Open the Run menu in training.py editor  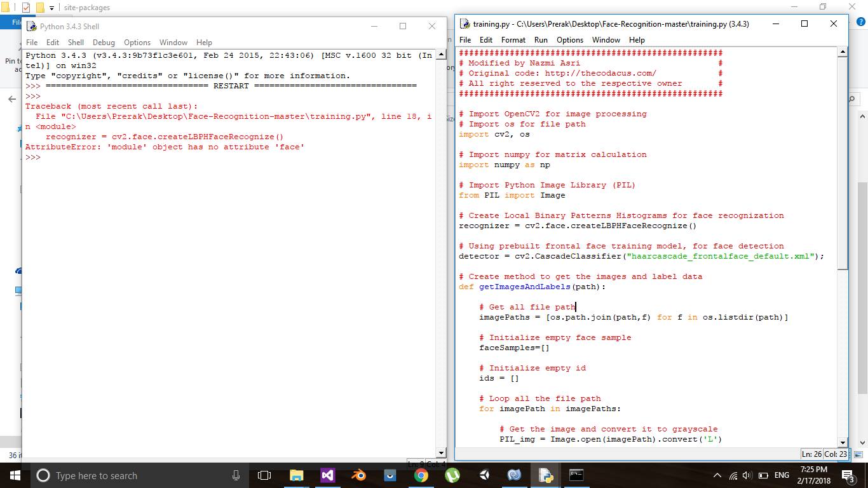pos(541,39)
